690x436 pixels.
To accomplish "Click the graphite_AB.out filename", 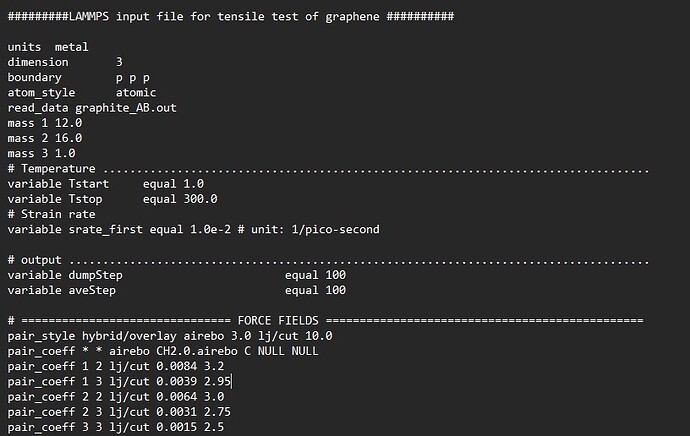I will tap(126, 108).
